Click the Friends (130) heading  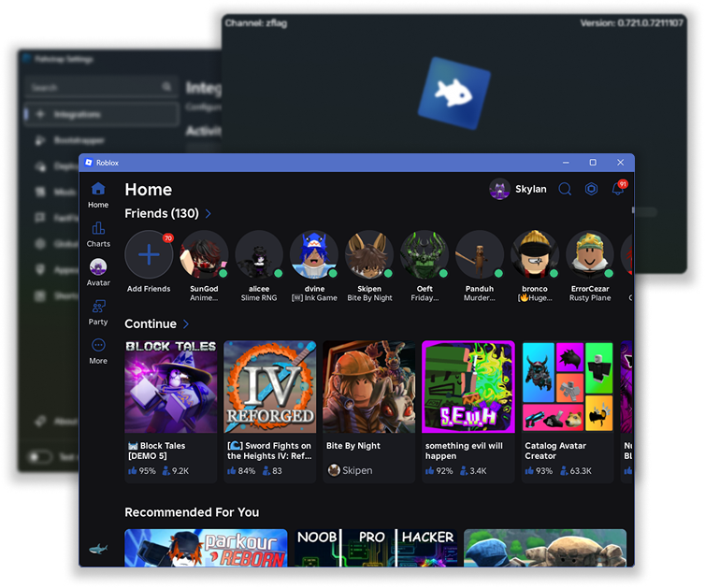pyautogui.click(x=162, y=213)
